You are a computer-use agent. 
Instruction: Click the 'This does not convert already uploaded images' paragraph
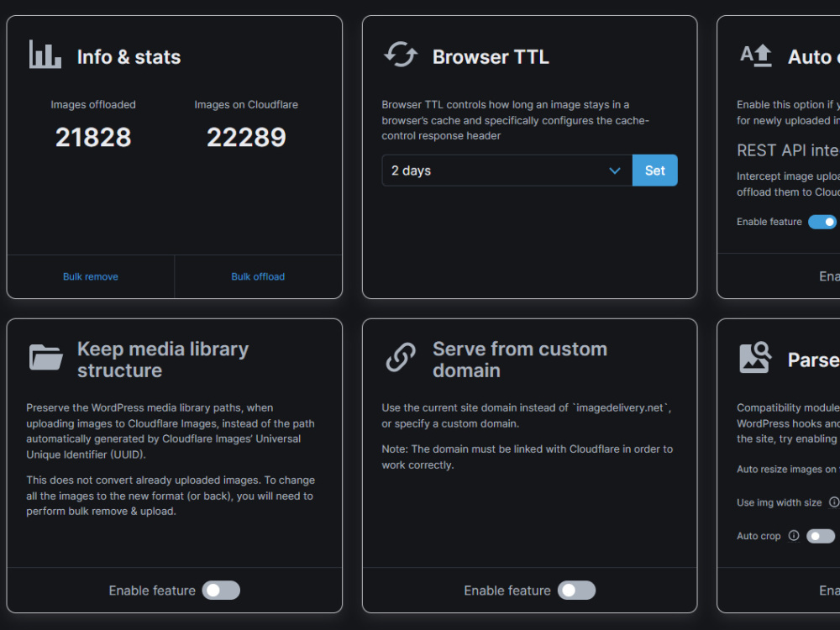[x=171, y=496]
